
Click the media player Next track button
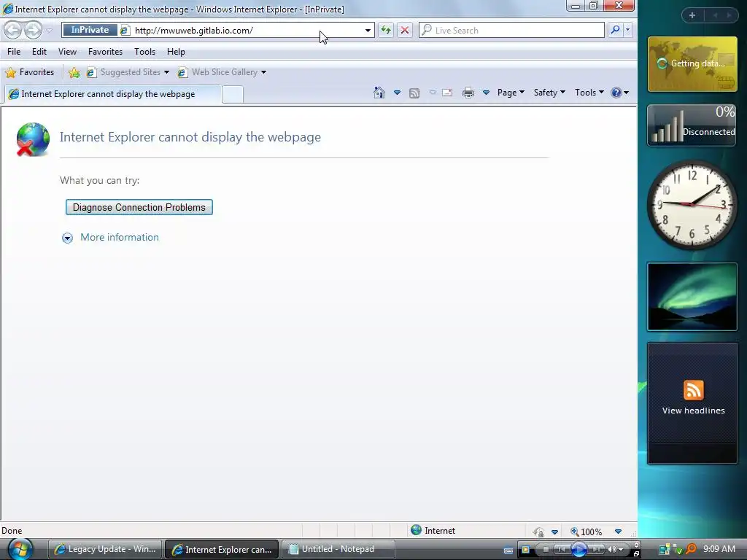pyautogui.click(x=596, y=550)
